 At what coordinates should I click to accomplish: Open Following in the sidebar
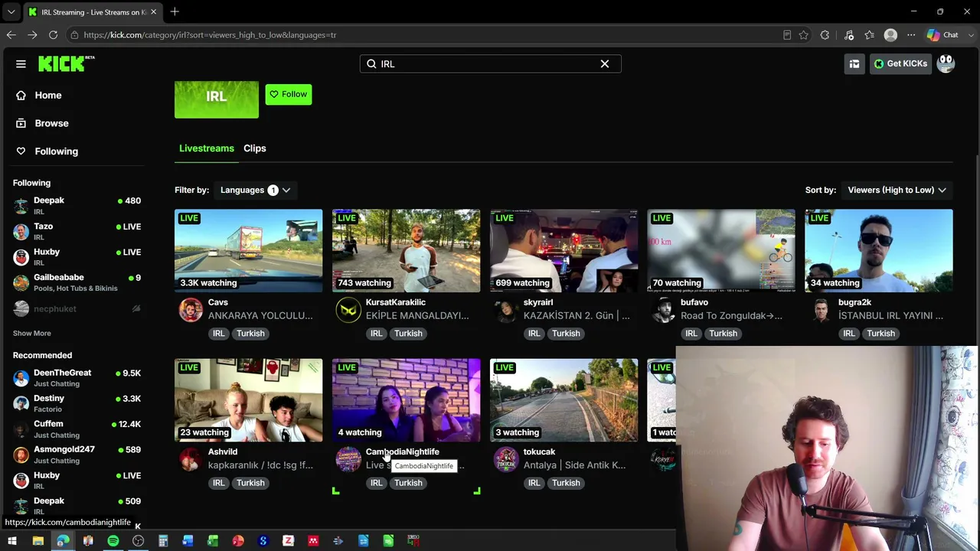click(x=56, y=152)
